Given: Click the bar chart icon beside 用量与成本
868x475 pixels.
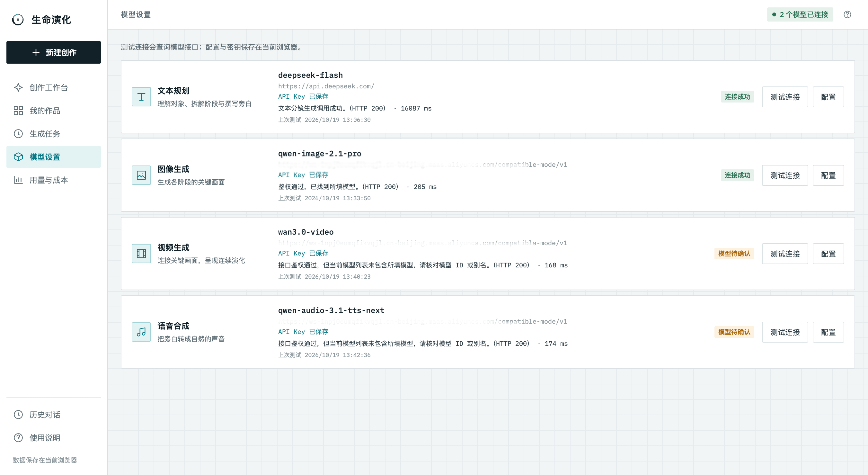Looking at the screenshot, I should pyautogui.click(x=18, y=180).
